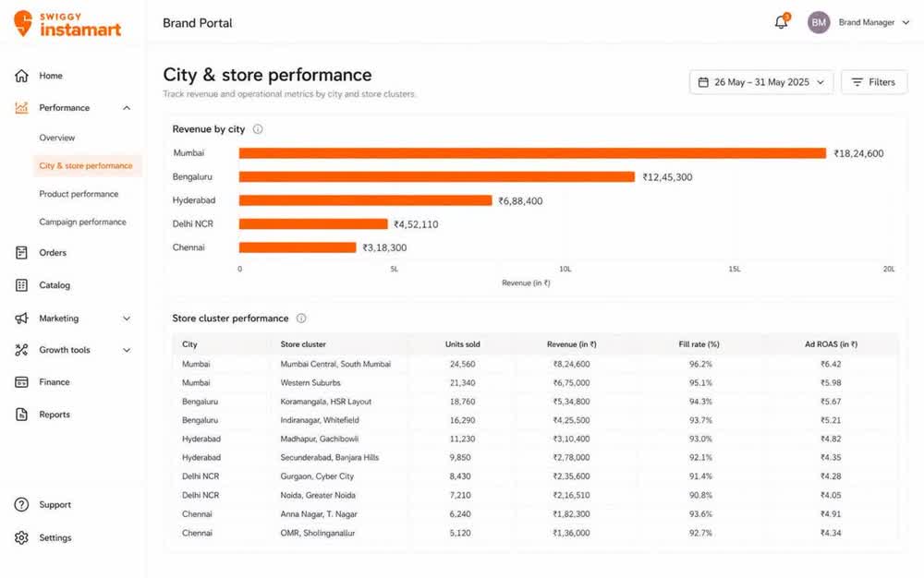Click the Brand Portal title
The width and height of the screenshot is (924, 578).
(x=198, y=23)
